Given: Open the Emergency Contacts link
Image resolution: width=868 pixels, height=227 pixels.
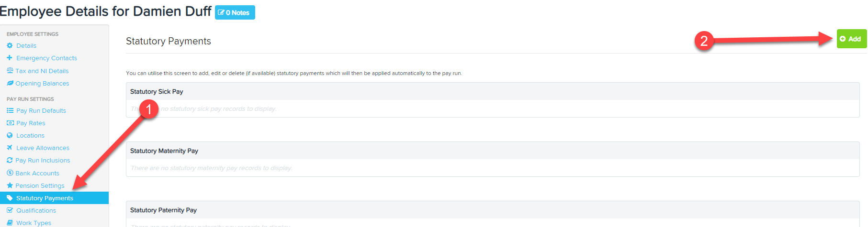Looking at the screenshot, I should [x=46, y=58].
